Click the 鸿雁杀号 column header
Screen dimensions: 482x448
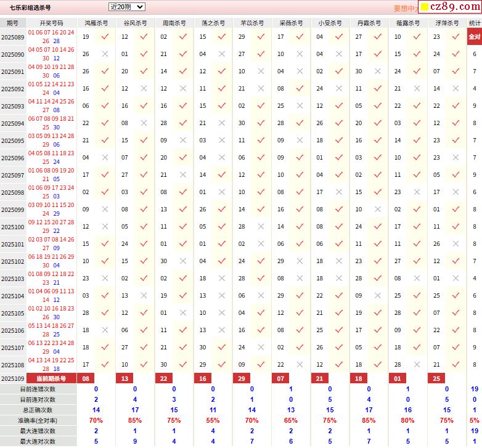tap(96, 23)
